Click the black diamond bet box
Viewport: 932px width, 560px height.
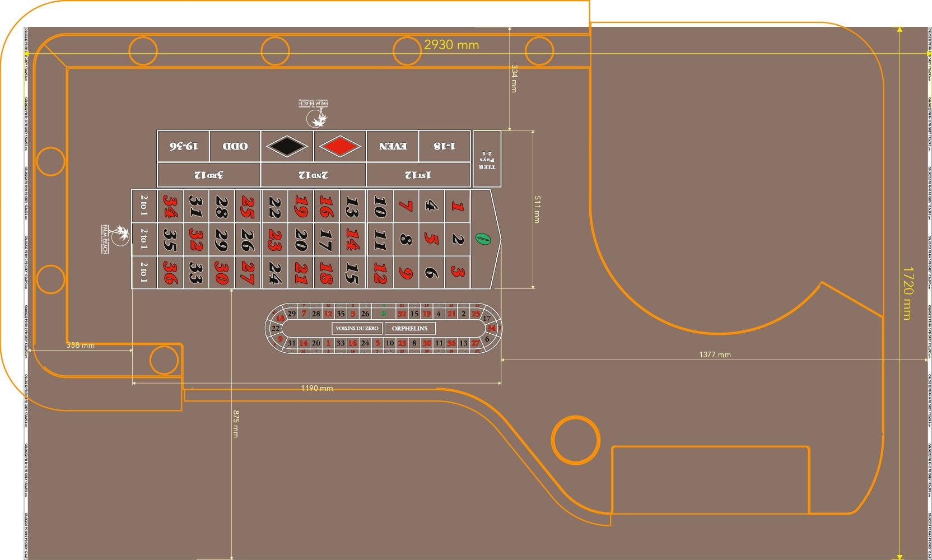coord(287,147)
